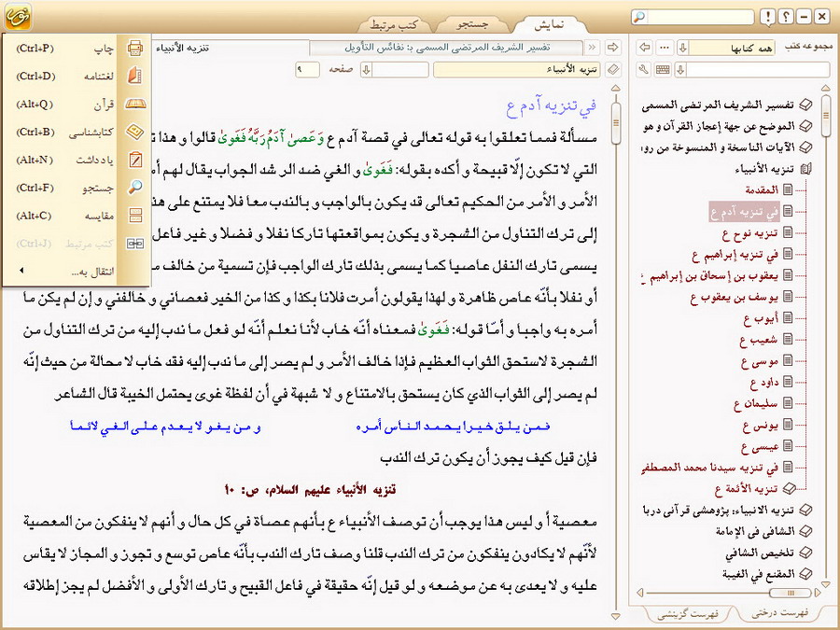The height and width of the screenshot is (630, 840).
Task: Select المقنع في الغيبة book in tree
Action: 758,574
